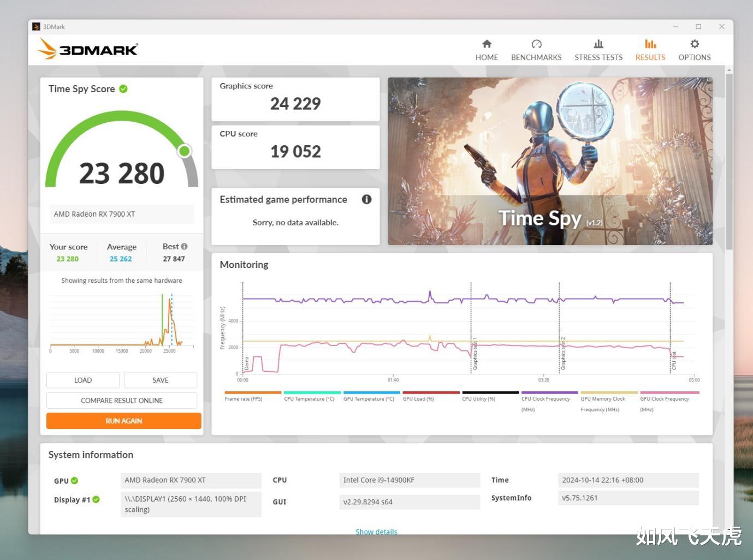Click the Home house icon
This screenshot has height=560, width=753.
click(x=487, y=44)
